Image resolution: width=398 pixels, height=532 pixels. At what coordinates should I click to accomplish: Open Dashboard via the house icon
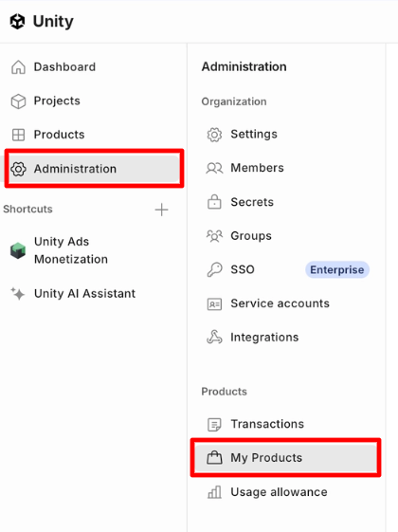click(x=18, y=66)
